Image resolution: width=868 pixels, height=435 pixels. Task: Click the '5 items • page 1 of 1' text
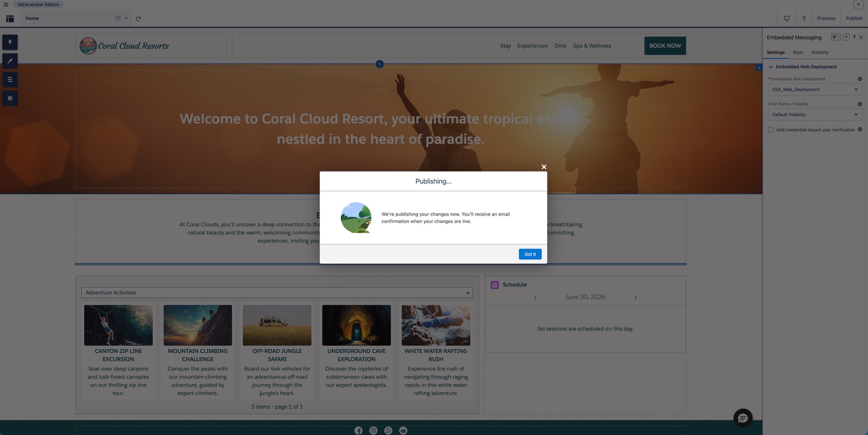click(277, 407)
